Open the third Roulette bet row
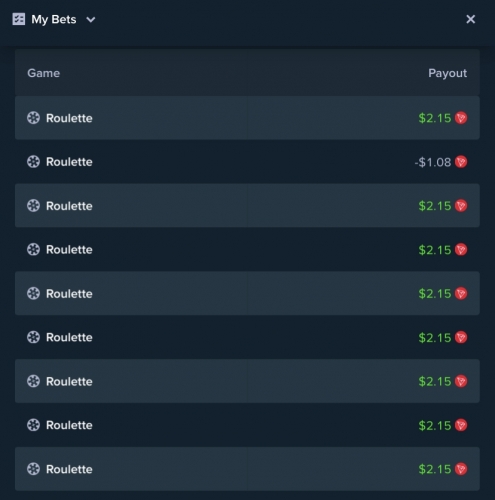Screen dimensions: 495x500 tap(247, 205)
